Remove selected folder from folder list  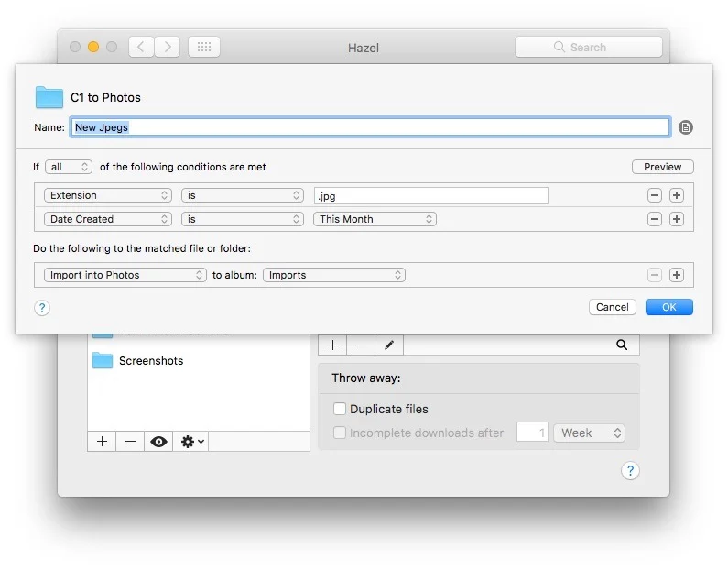pos(130,442)
